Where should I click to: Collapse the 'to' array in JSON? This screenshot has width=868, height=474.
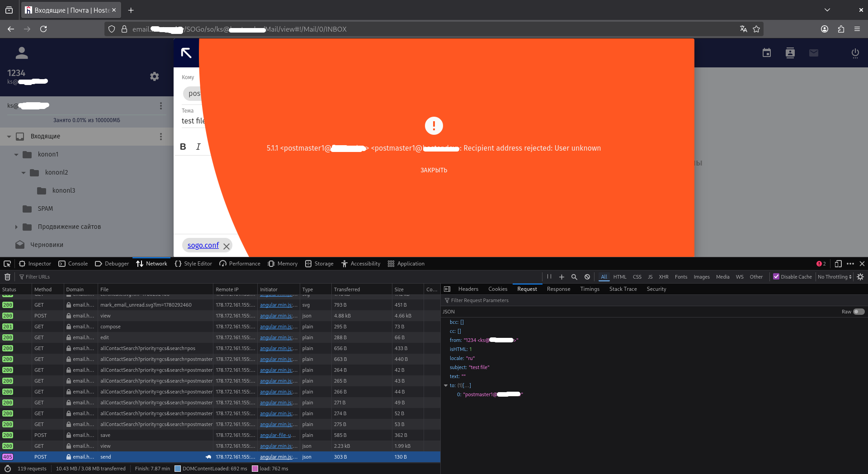pos(446,385)
